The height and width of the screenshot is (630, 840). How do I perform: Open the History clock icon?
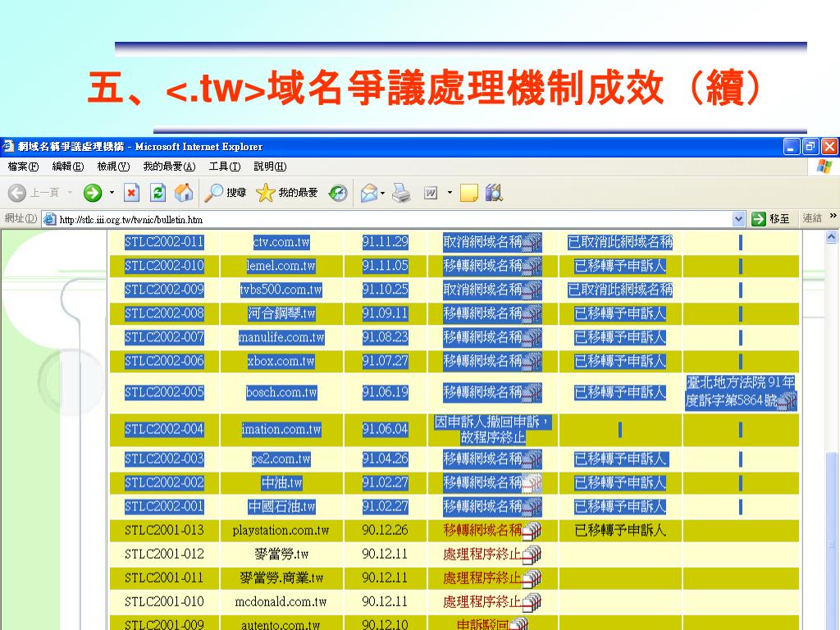point(338,192)
